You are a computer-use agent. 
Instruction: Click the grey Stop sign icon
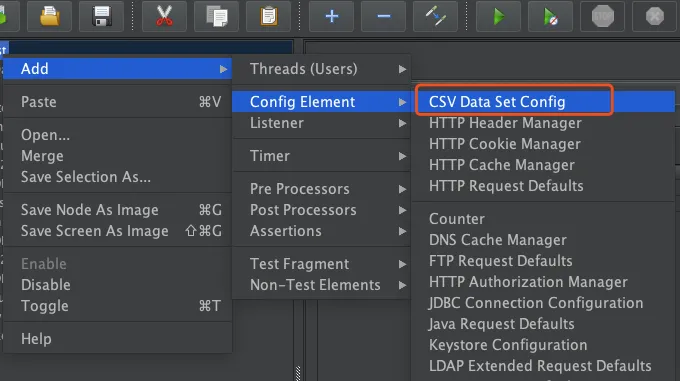pyautogui.click(x=602, y=16)
